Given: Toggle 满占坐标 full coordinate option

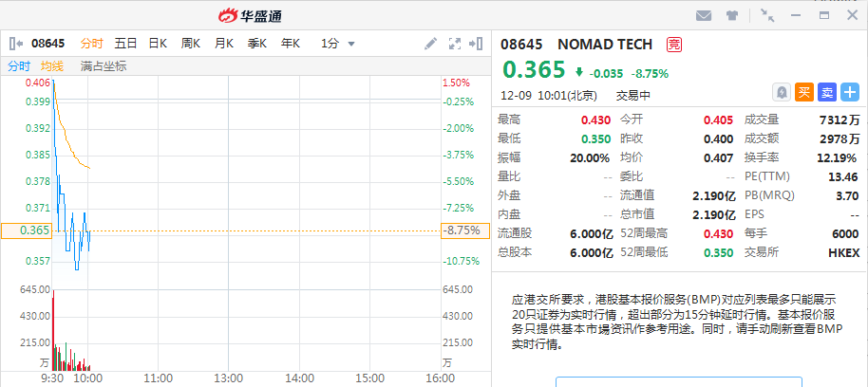Looking at the screenshot, I should click(x=104, y=66).
